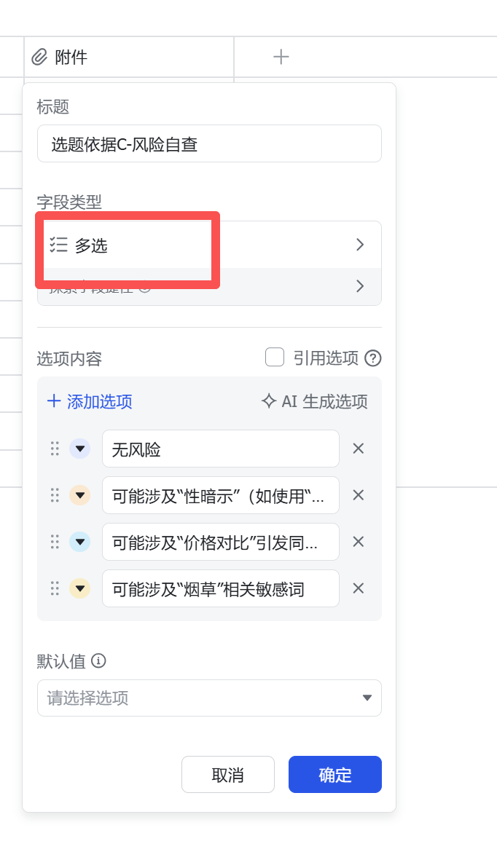Delete the 无风险 option
This screenshot has height=868, width=497.
coord(359,449)
